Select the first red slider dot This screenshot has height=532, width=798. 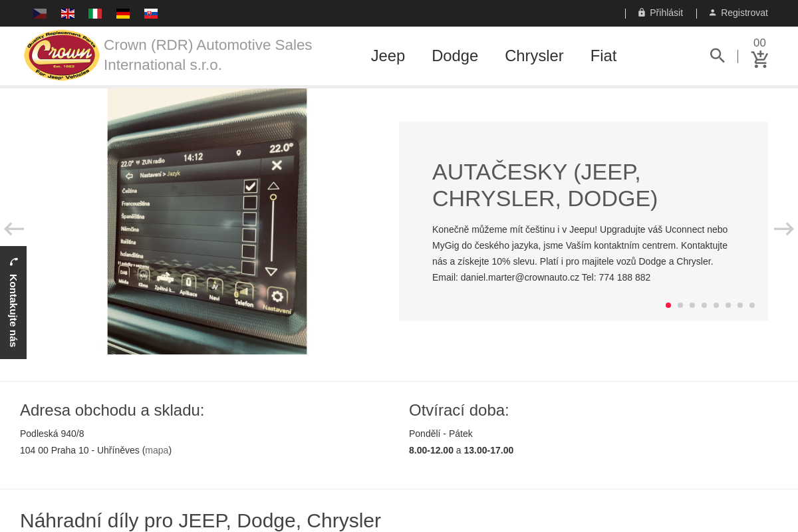point(668,305)
